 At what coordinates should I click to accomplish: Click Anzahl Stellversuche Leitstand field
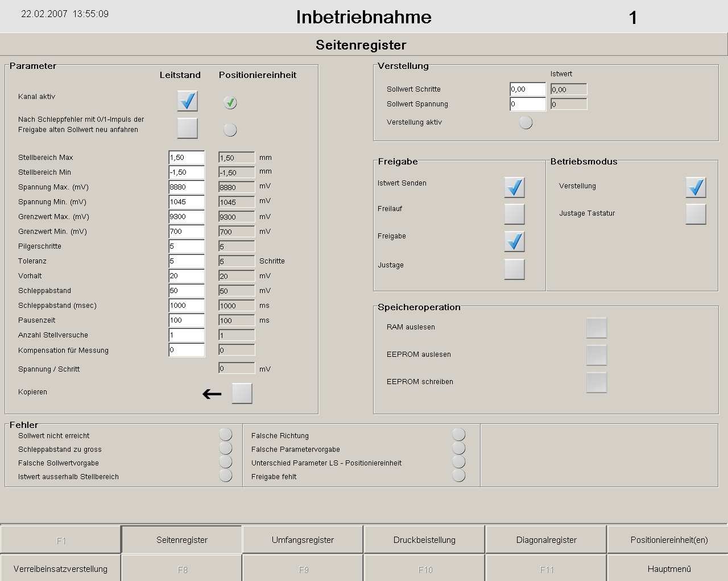pos(187,335)
